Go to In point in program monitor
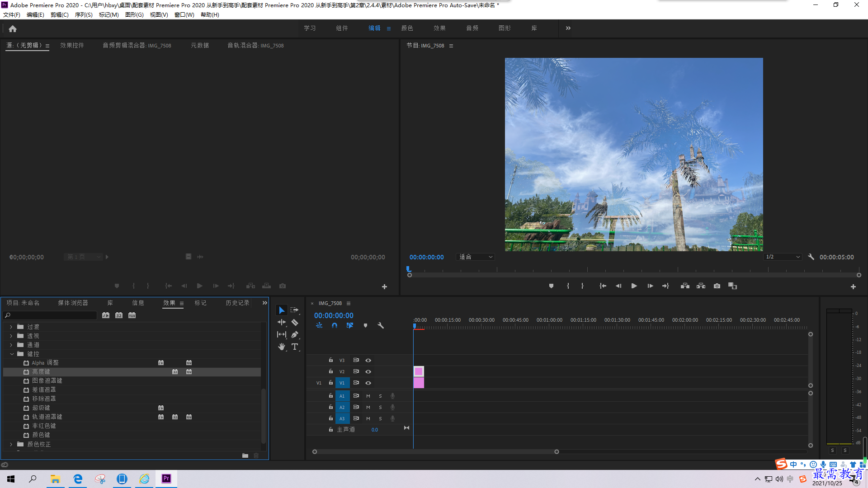Viewport: 868px width, 488px height. [603, 286]
